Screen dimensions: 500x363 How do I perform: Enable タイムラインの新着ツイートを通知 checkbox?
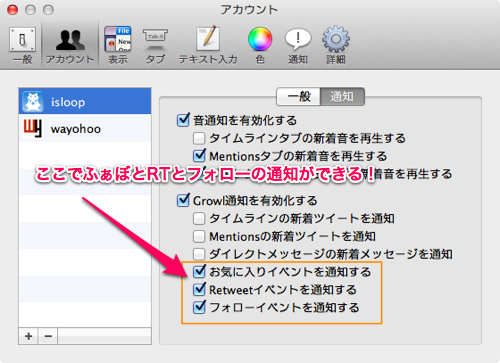[x=199, y=219]
